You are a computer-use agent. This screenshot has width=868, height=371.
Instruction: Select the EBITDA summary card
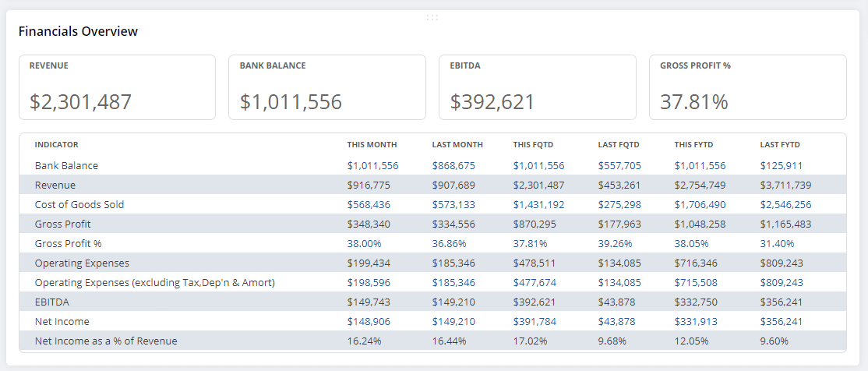click(537, 87)
